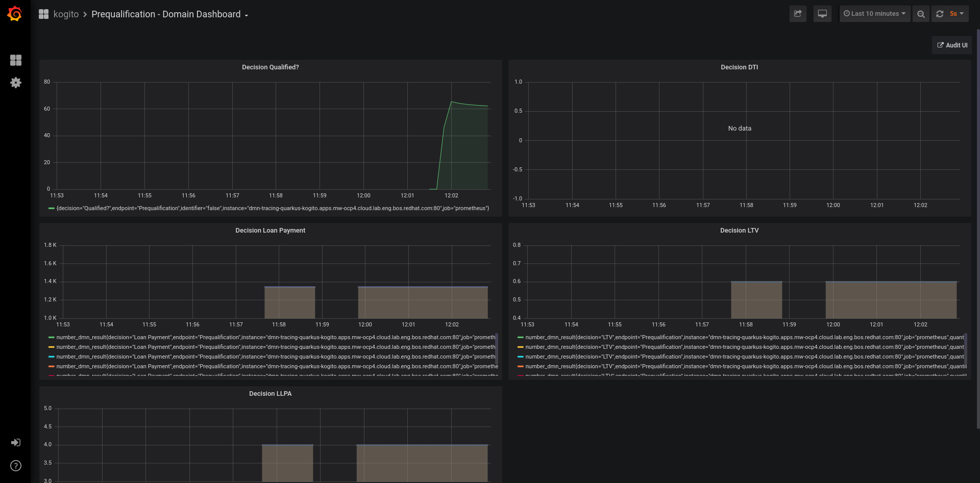Click the Sign in icon in sidebar
This screenshot has height=483, width=980.
pyautogui.click(x=16, y=442)
